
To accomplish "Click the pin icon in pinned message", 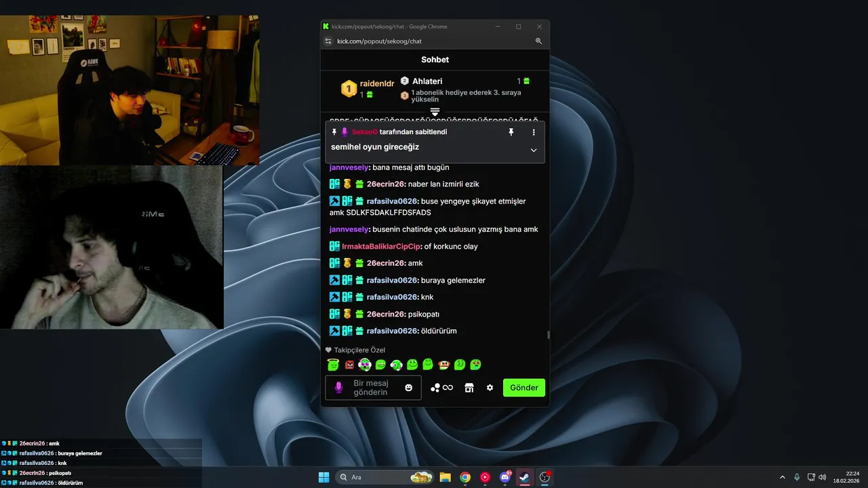I will (511, 132).
